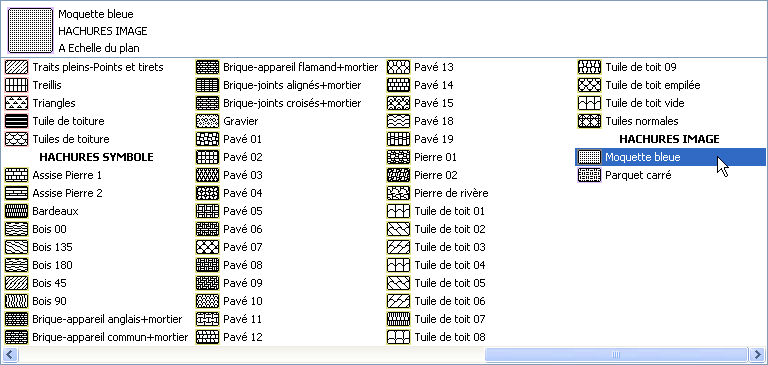Viewport: 768px width, 365px height.
Task: Select the Treillis hatch pattern icon
Action: 16,85
